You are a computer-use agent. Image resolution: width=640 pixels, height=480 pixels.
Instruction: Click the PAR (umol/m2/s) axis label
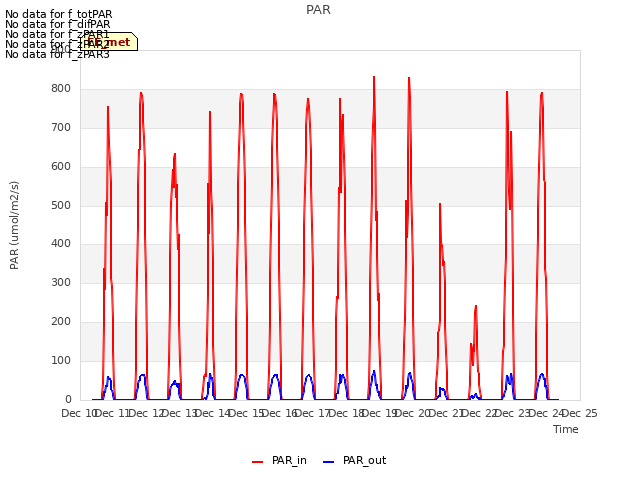coord(14,225)
